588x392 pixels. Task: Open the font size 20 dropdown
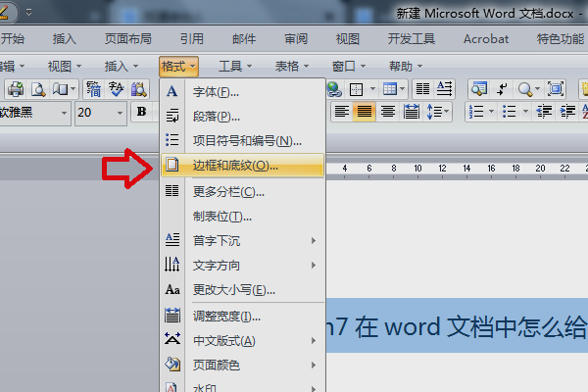click(120, 113)
